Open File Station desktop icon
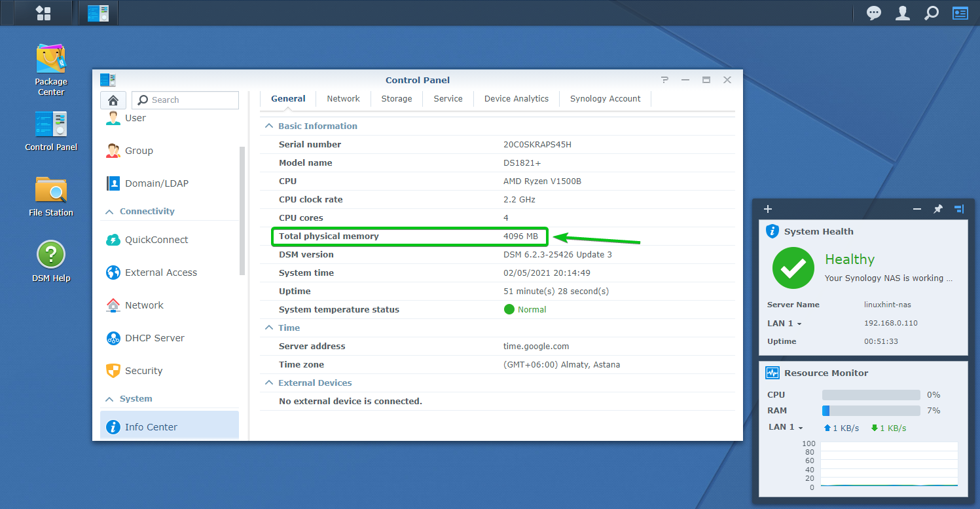 tap(51, 197)
